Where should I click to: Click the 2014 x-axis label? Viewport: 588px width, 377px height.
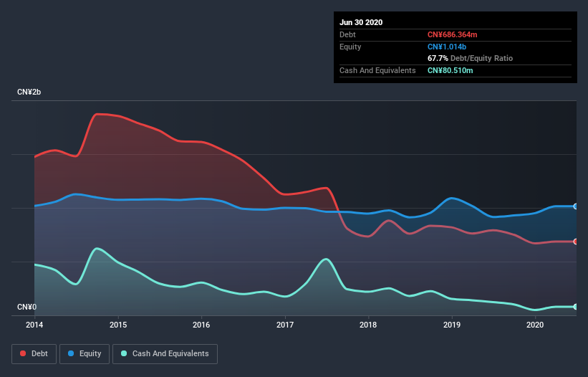tap(34, 325)
